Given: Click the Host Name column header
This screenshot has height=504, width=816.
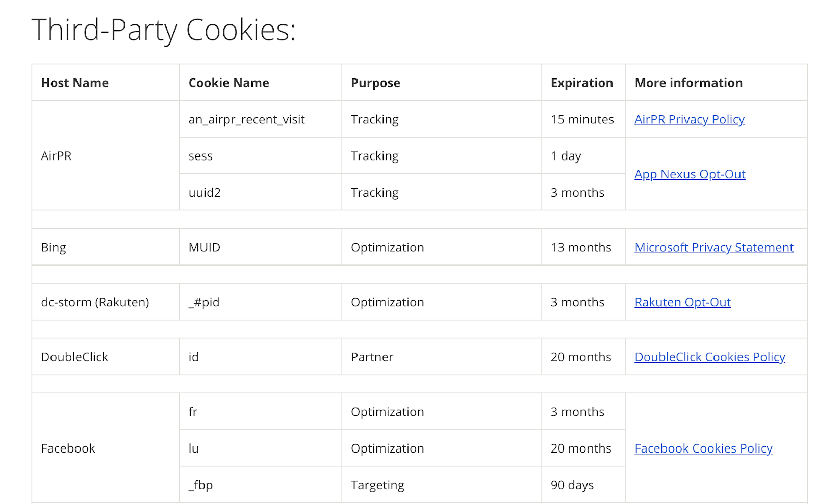Looking at the screenshot, I should coord(106,83).
